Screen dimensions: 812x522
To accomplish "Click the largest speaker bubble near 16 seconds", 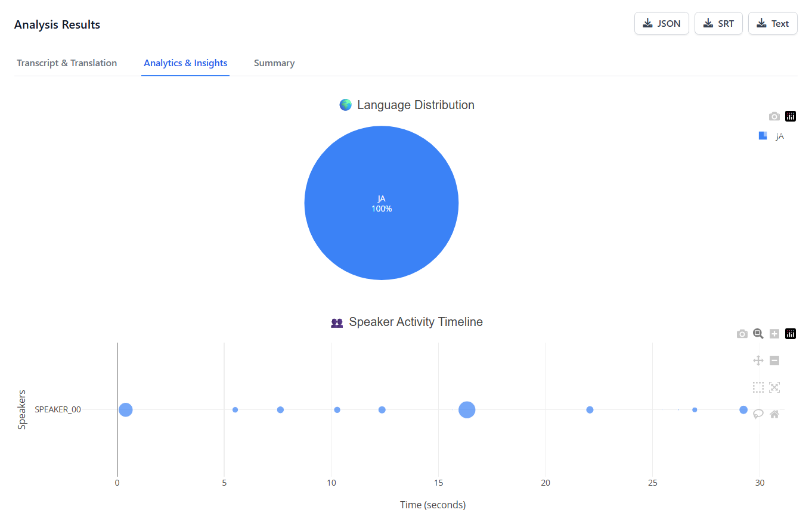I will (x=467, y=410).
